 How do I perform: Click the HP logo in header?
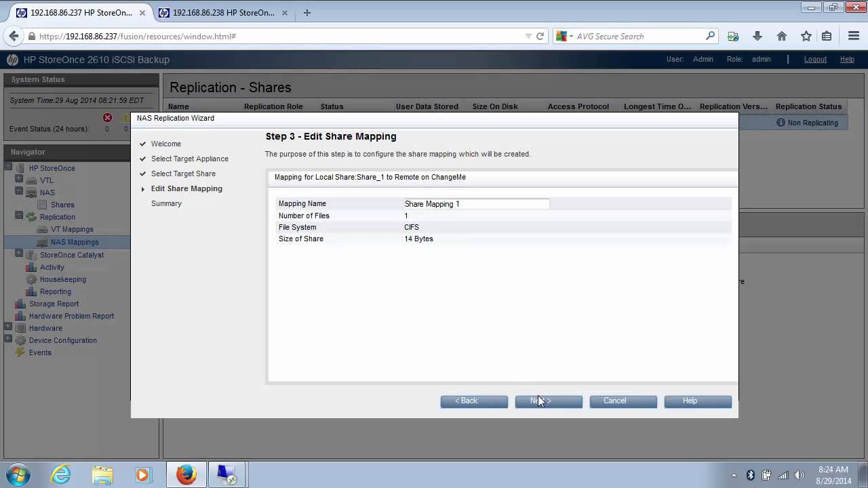pos(12,60)
